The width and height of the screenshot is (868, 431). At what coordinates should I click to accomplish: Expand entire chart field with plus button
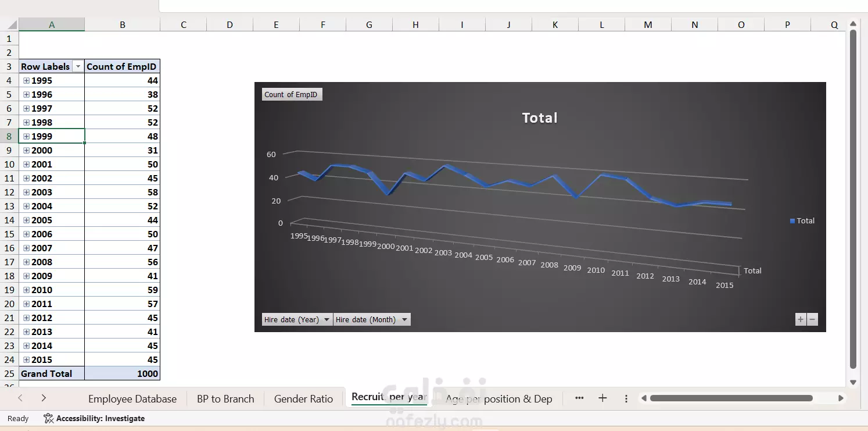(x=801, y=319)
